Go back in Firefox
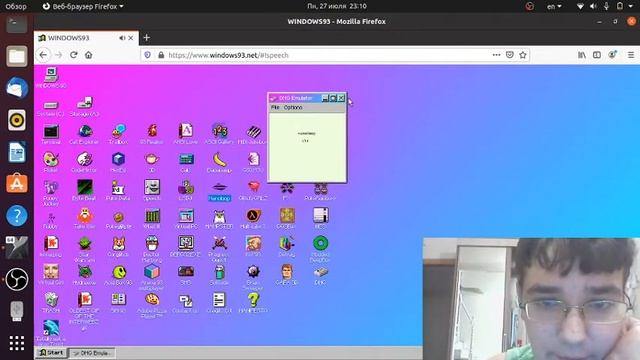The image size is (640, 360). (43, 55)
